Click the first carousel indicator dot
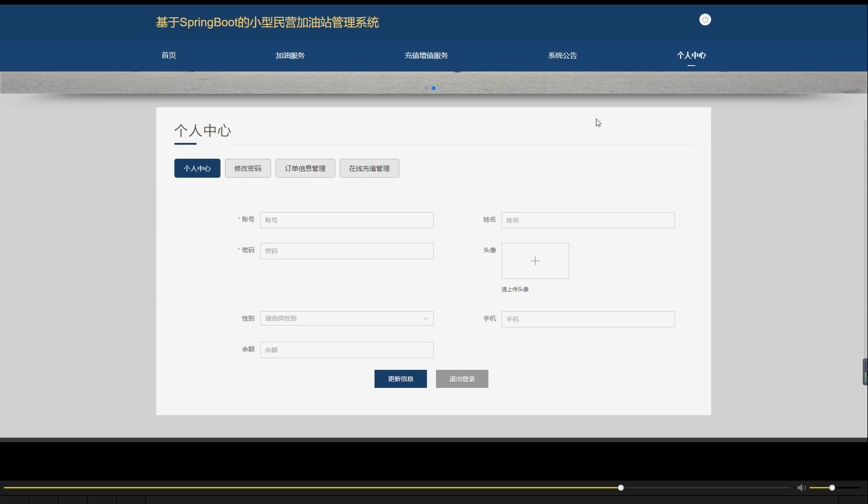Viewport: 868px width, 504px height. [x=426, y=88]
